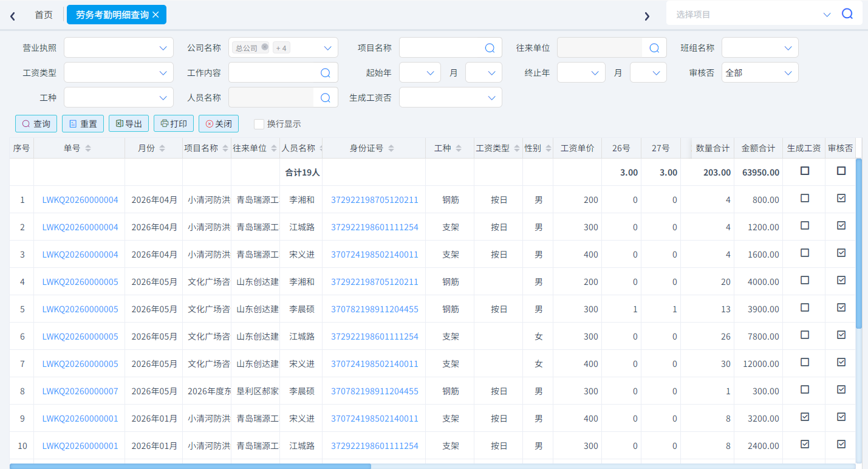Expand the 班组名称 dropdown
Viewport: 868px width, 469px height.
point(760,47)
